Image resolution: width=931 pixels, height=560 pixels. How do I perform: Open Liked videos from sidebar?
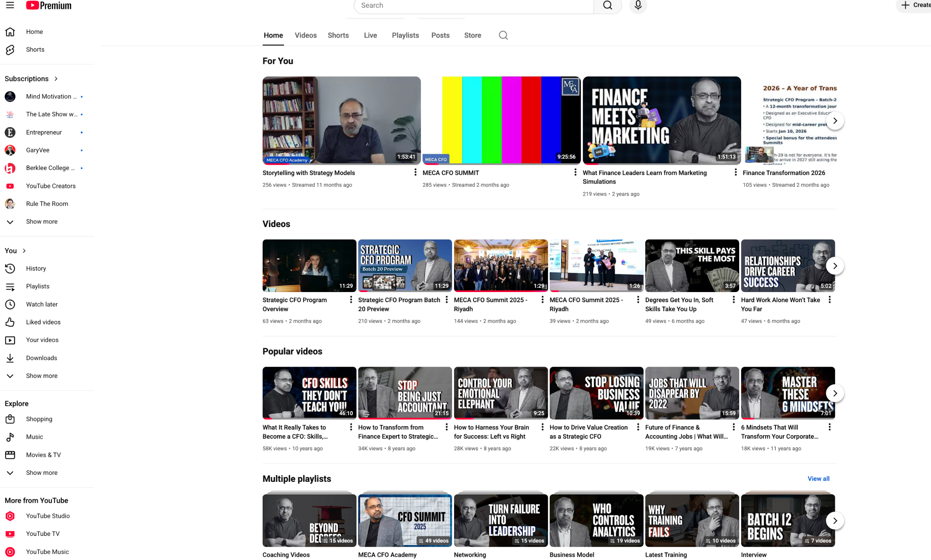point(43,322)
